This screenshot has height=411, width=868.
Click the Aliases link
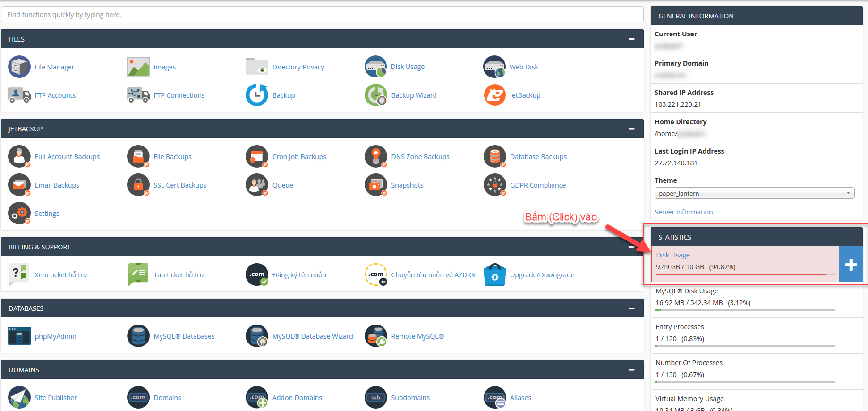520,398
